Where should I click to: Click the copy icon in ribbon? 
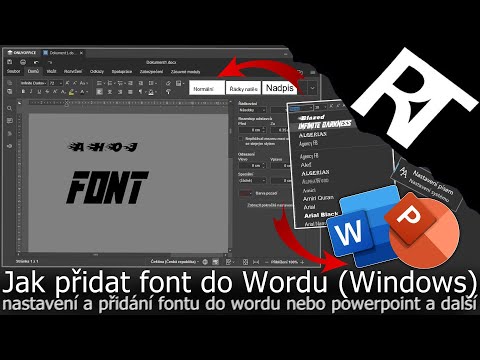pyautogui.click(x=10, y=83)
